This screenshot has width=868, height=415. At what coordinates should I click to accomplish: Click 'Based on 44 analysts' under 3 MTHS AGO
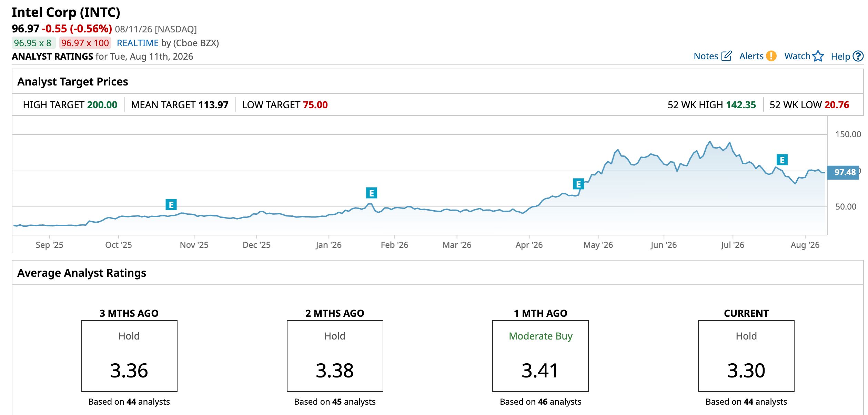pos(129,402)
